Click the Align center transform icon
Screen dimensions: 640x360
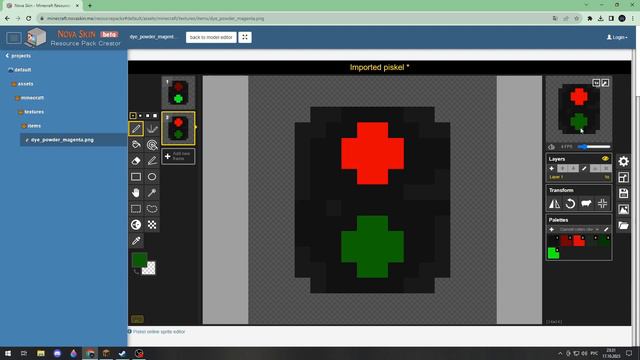[x=602, y=203]
